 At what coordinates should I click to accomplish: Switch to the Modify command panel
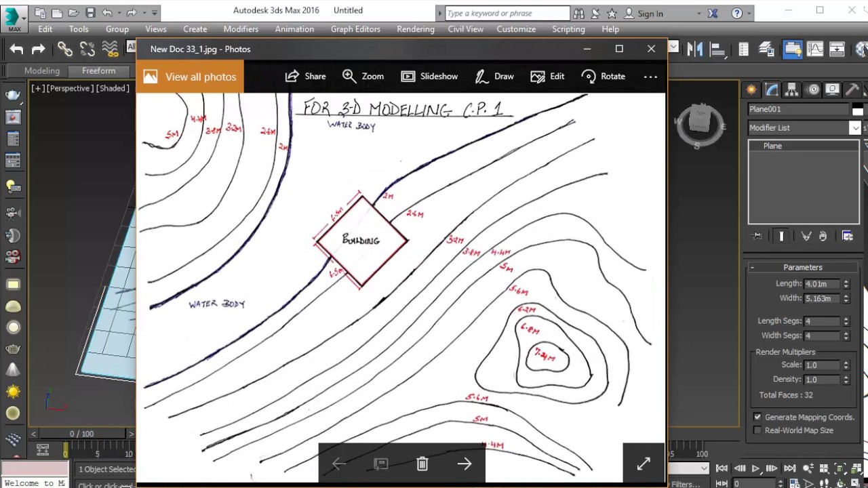(772, 90)
